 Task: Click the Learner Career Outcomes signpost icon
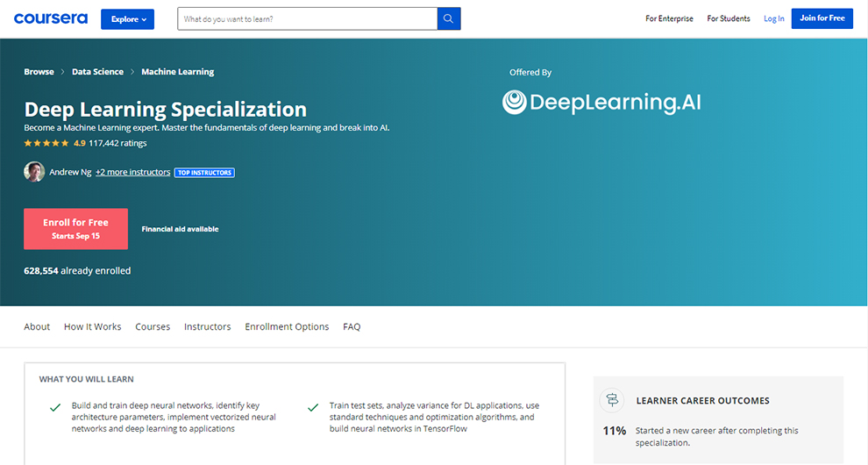point(612,400)
